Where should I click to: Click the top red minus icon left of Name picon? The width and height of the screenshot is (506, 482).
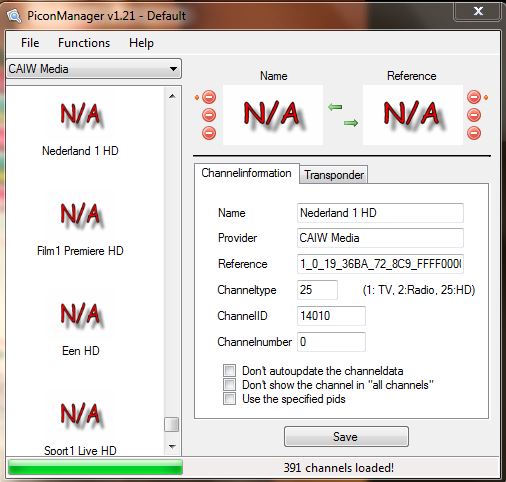209,97
